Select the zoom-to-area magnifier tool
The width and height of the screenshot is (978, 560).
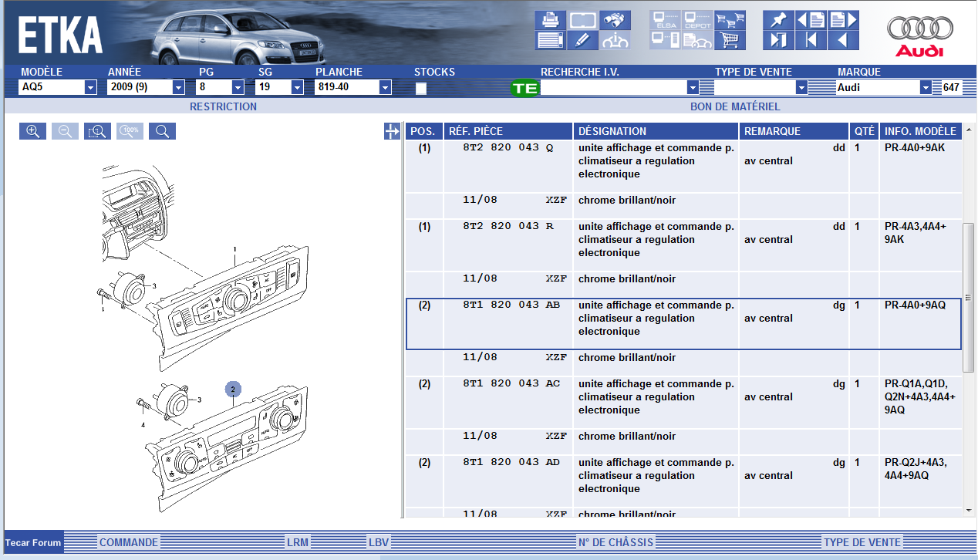coord(98,131)
